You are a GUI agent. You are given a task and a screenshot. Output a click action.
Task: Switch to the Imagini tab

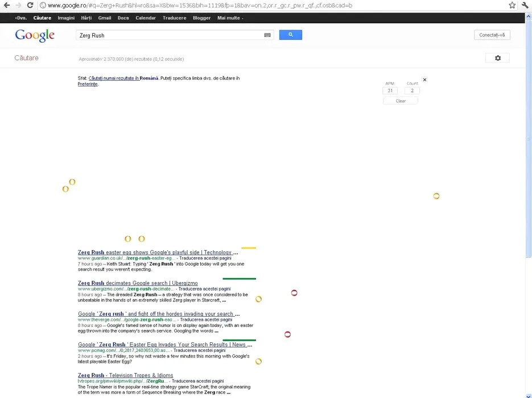[66, 18]
